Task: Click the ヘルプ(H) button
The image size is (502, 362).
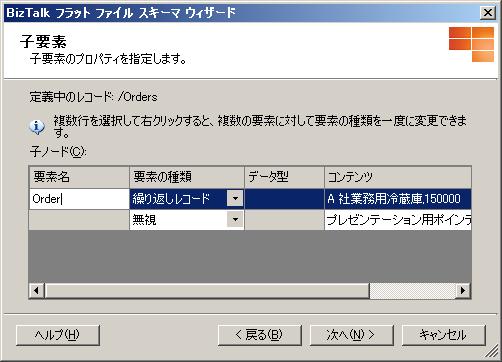Action: coord(58,335)
